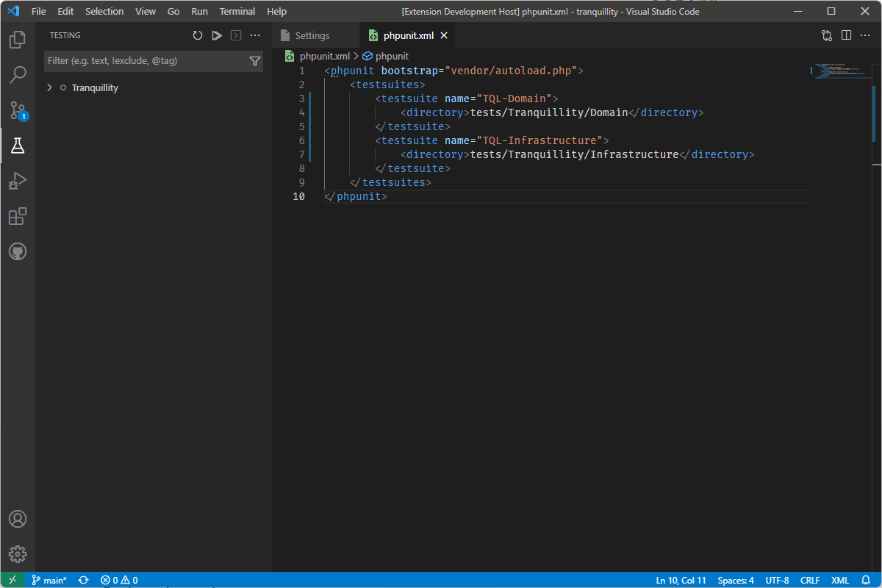Synchronize changes icon in status bar

coord(84,580)
